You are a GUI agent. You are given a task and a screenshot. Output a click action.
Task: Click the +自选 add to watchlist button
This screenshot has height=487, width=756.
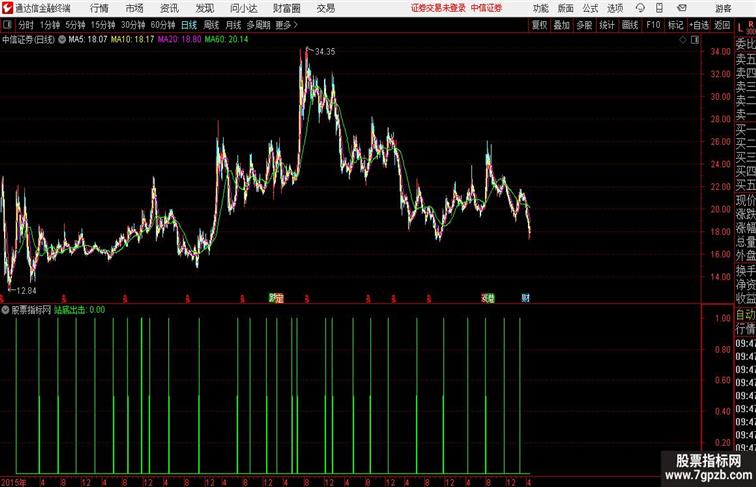(699, 25)
